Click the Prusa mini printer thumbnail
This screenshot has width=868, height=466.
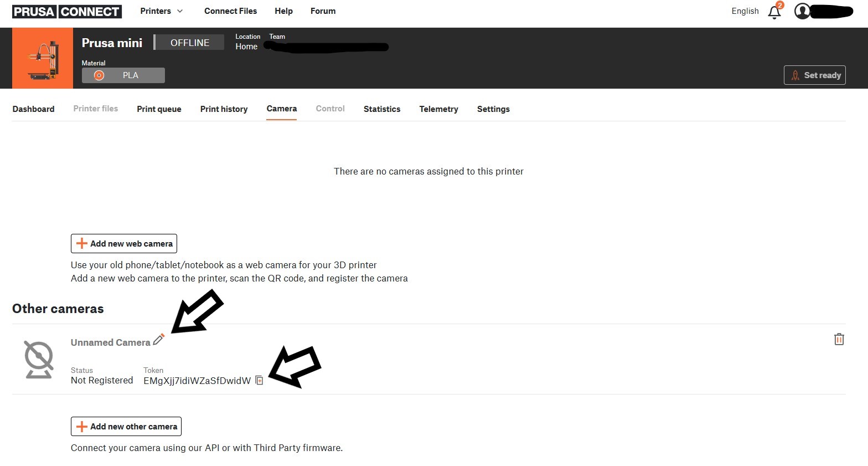[43, 58]
